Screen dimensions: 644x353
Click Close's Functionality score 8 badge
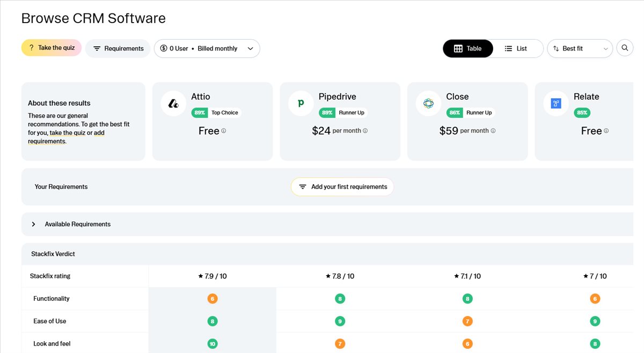click(x=467, y=299)
